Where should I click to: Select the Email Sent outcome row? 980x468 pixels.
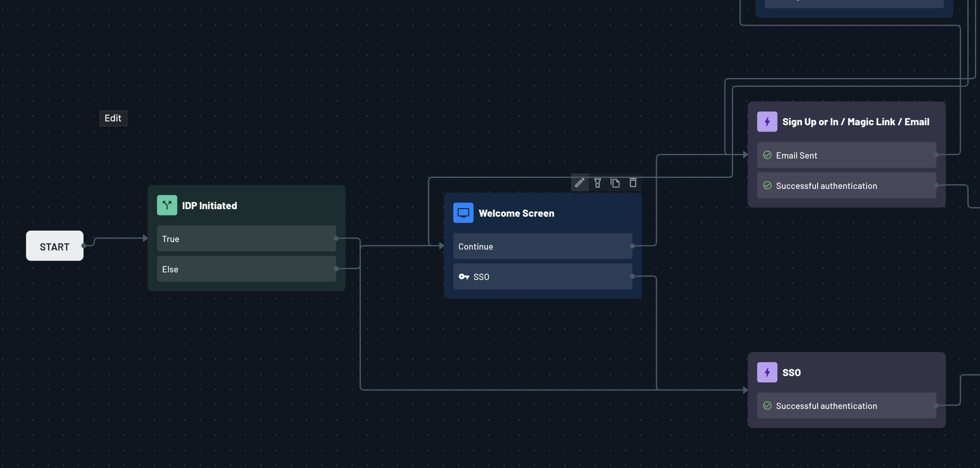pyautogui.click(x=846, y=155)
